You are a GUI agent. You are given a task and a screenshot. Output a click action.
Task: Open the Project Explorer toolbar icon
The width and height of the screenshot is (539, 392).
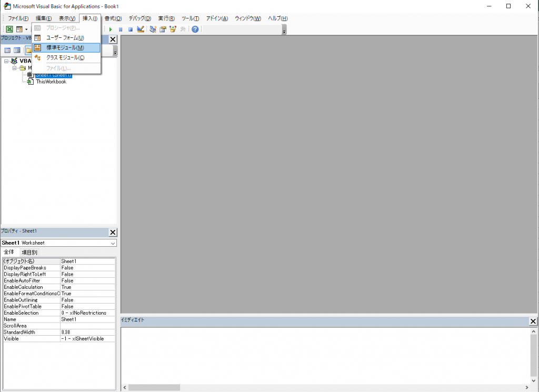pos(153,29)
